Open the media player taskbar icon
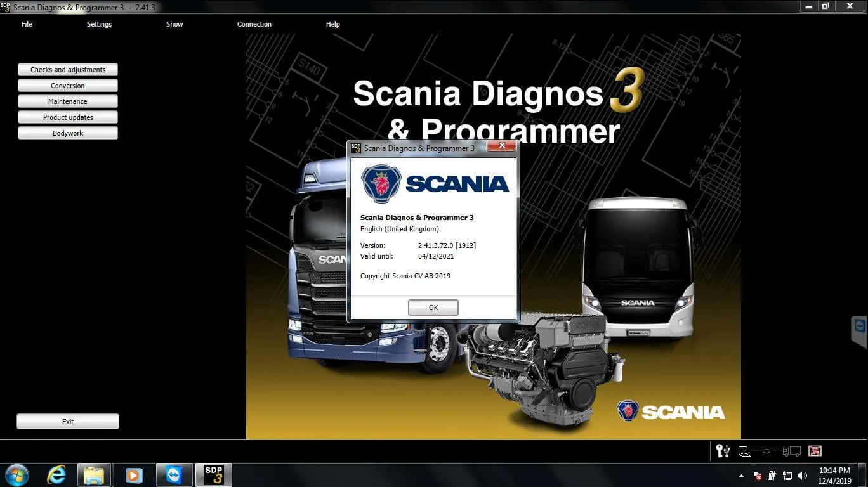 (134, 475)
